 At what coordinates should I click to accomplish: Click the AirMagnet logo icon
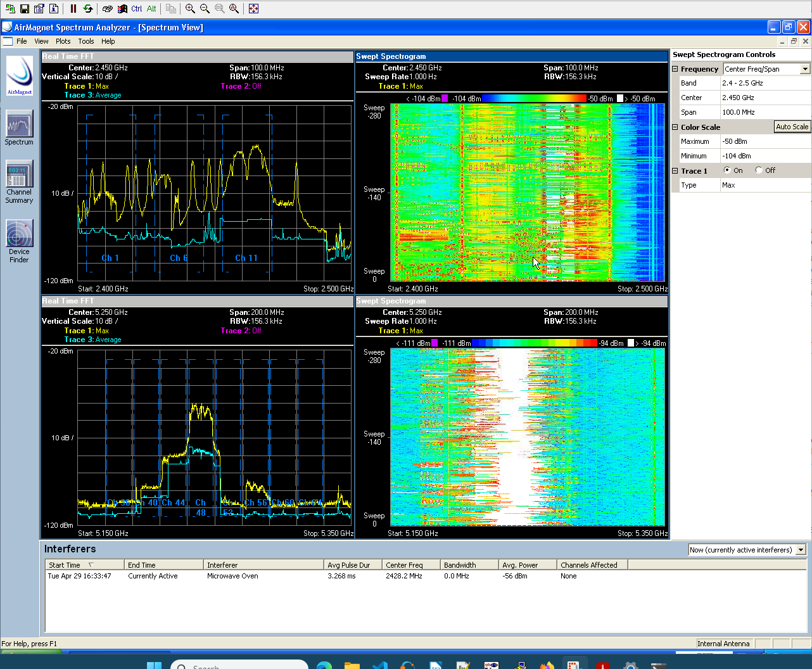[x=20, y=76]
